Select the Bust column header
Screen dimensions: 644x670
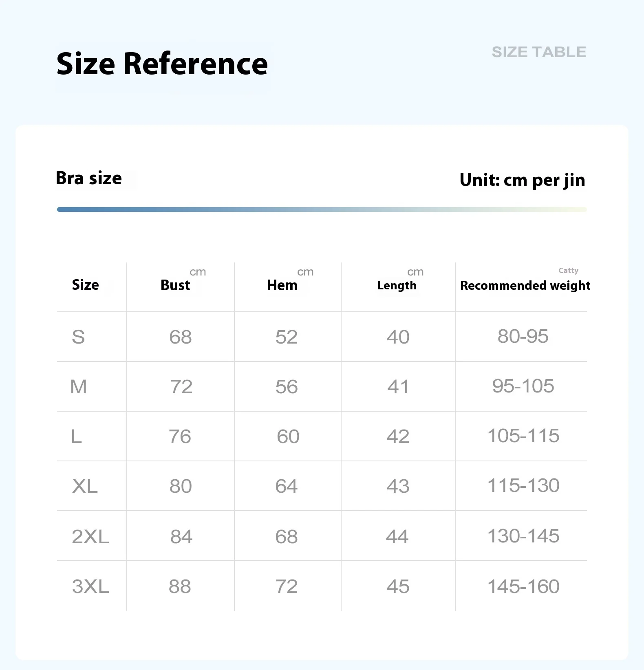(x=175, y=285)
